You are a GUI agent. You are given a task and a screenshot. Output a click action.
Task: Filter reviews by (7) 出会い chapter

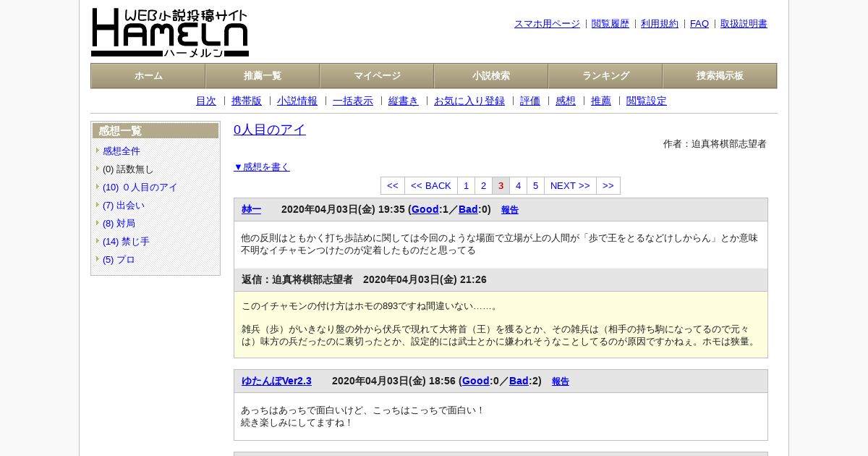(124, 205)
